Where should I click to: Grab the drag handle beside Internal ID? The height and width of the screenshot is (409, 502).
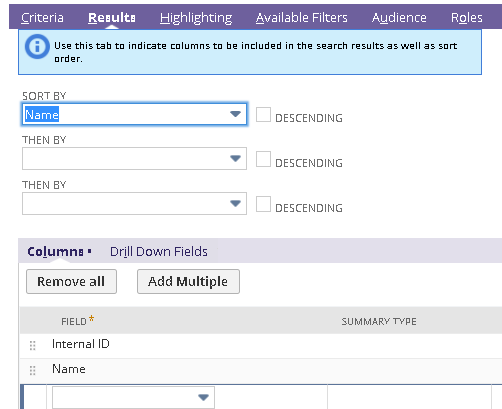point(33,345)
